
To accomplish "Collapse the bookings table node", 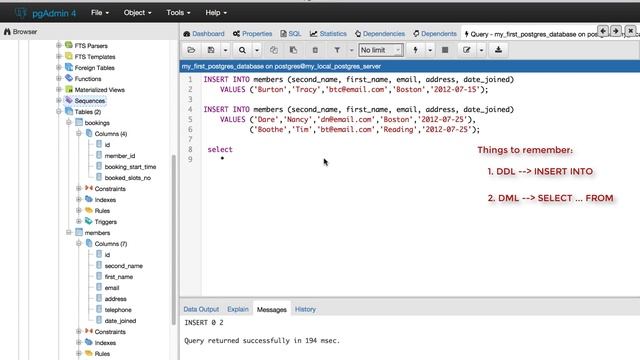I will tap(69, 122).
